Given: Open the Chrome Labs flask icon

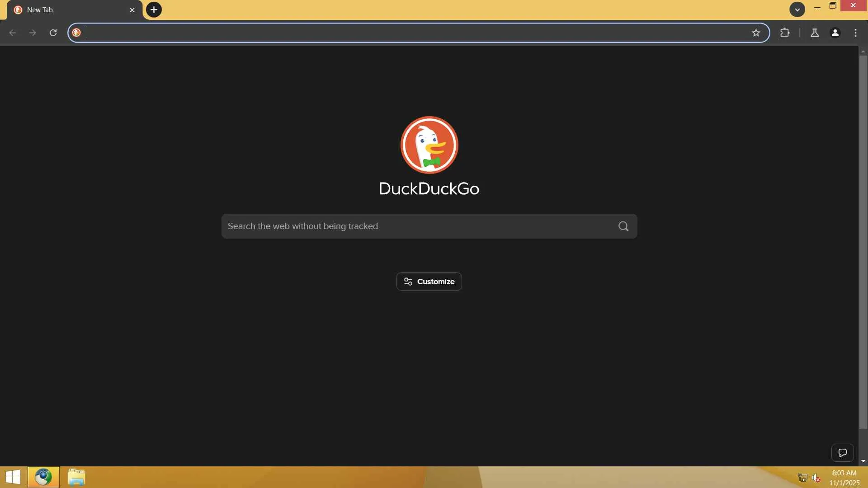Looking at the screenshot, I should tap(815, 33).
